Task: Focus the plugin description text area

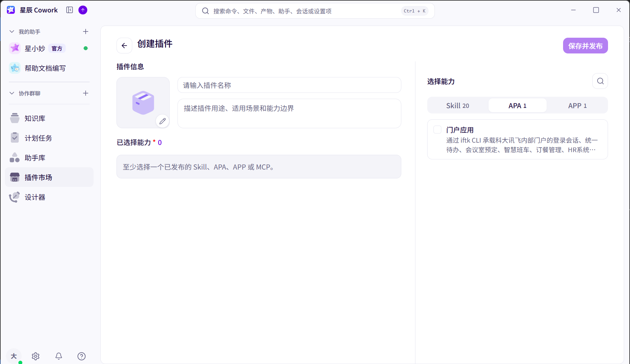Action: click(x=289, y=113)
